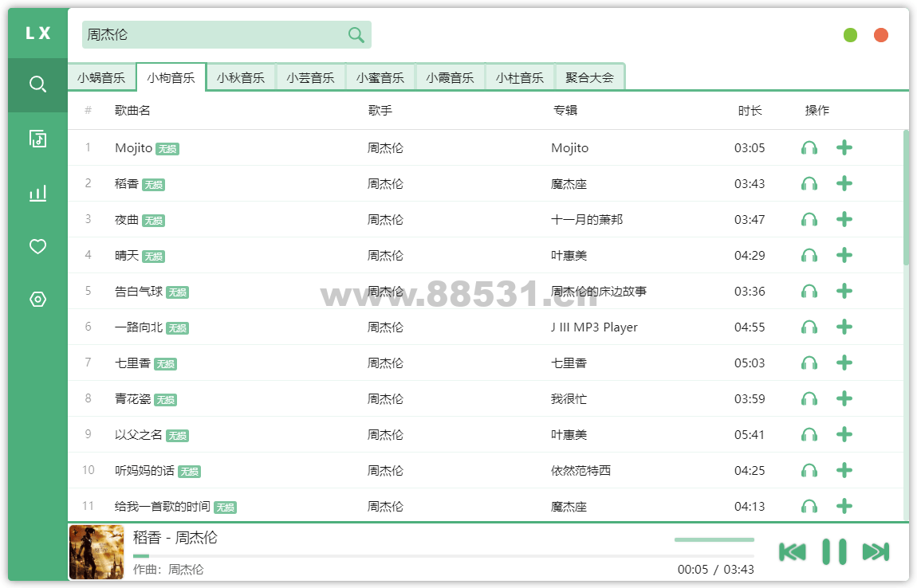The height and width of the screenshot is (588, 917).
Task: Pause the current song
Action: click(834, 551)
